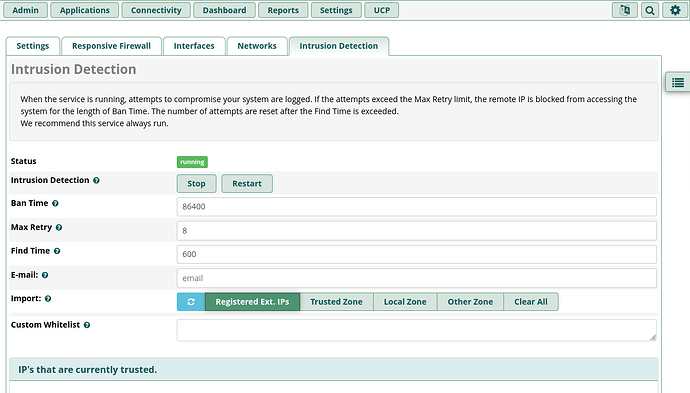Click the Custom Whitelist resize handle
Viewport: 690px width, 393px height.
click(652, 337)
